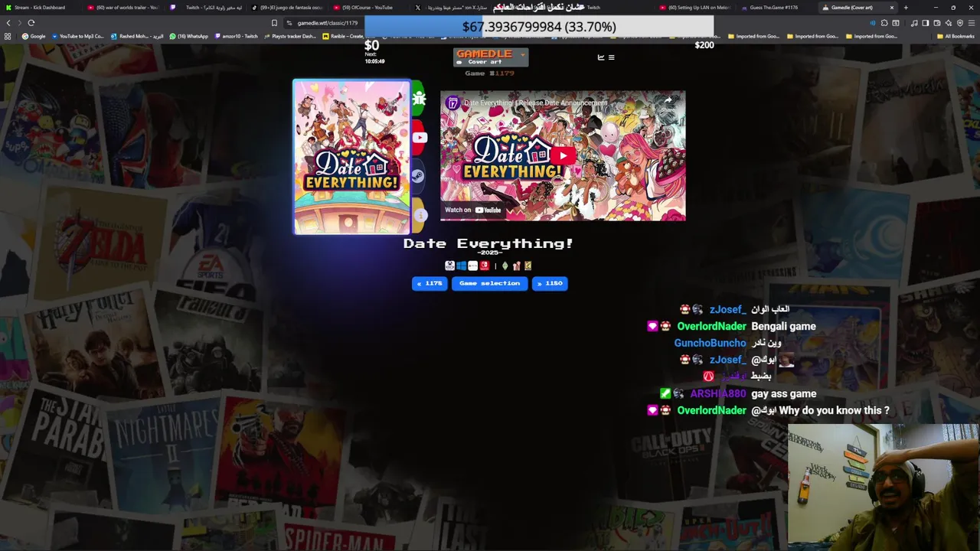
Task: Click the media music note toolbar icon
Action: [914, 23]
